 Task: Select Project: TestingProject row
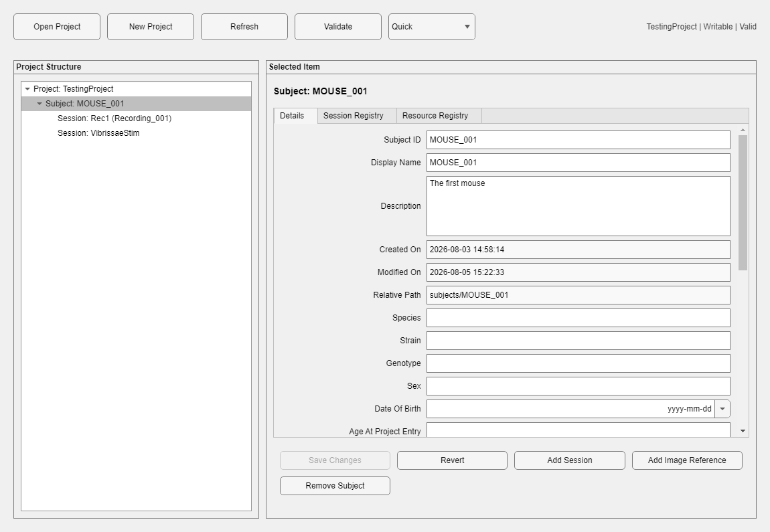point(136,89)
